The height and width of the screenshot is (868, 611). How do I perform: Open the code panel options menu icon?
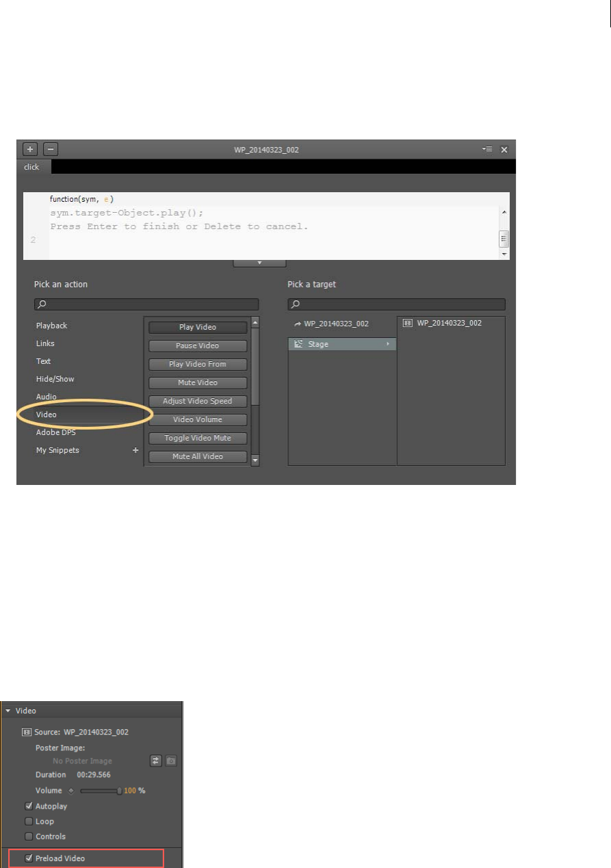click(486, 148)
